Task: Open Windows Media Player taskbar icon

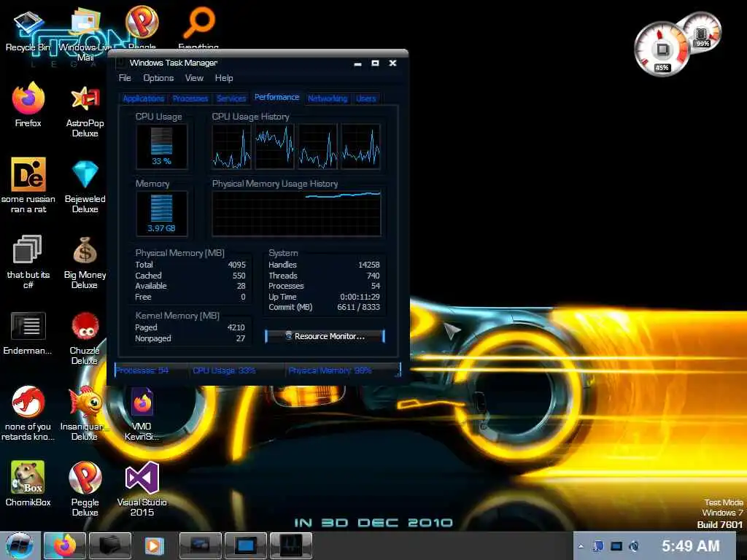Action: click(x=154, y=545)
